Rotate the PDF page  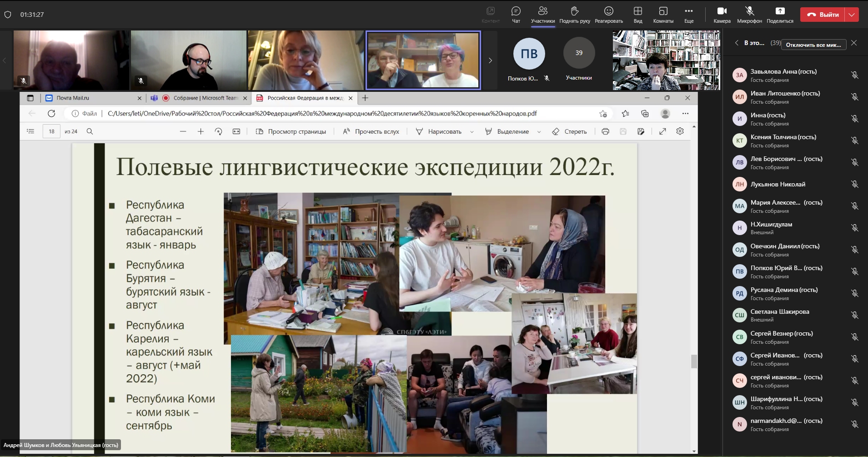click(218, 131)
